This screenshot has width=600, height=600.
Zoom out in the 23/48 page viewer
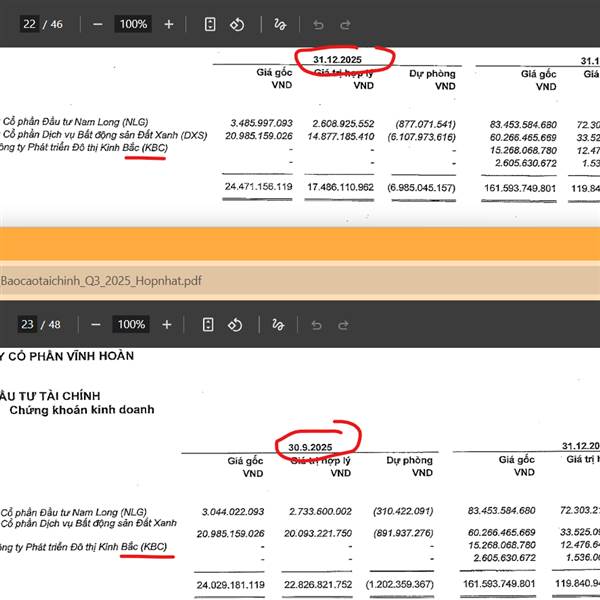[96, 324]
